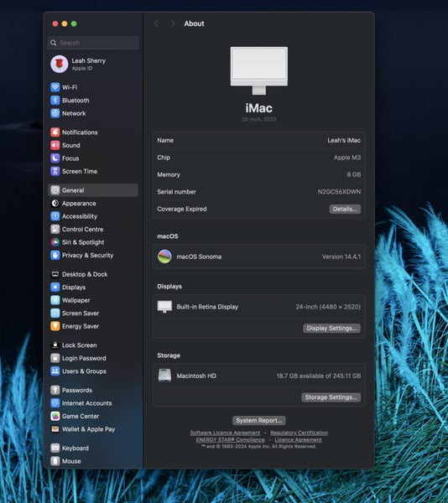The image size is (448, 503).
Task: Click the 8 GB memory value
Action: click(354, 174)
